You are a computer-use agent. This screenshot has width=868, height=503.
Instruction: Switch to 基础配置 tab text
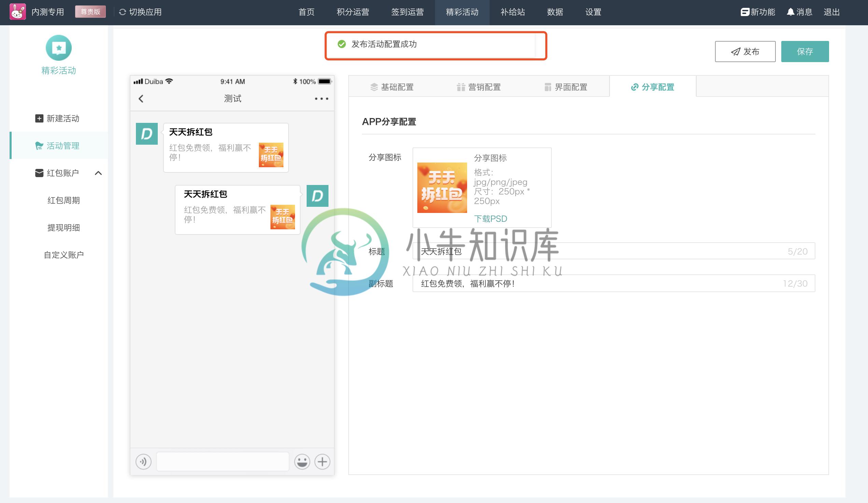(397, 87)
